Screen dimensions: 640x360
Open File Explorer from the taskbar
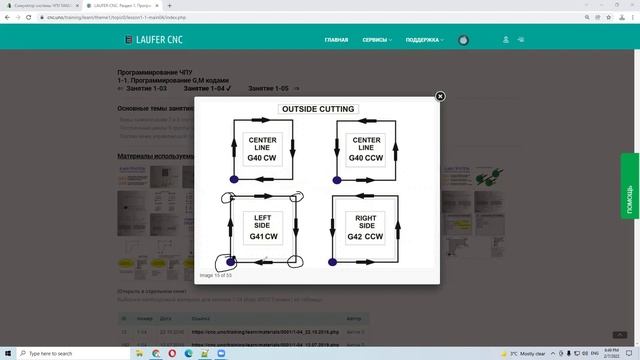139,353
